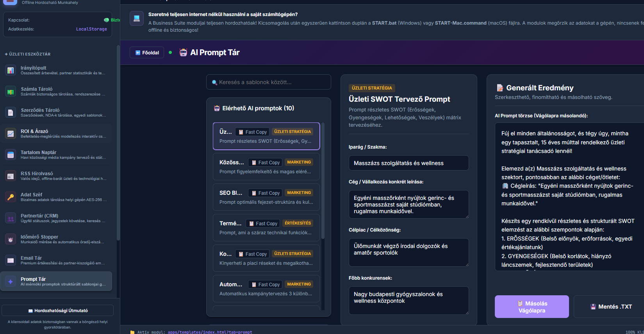Image resolution: width=644 pixels, height=334 pixels.
Task: Click Mentés .TXT button
Action: tap(611, 307)
